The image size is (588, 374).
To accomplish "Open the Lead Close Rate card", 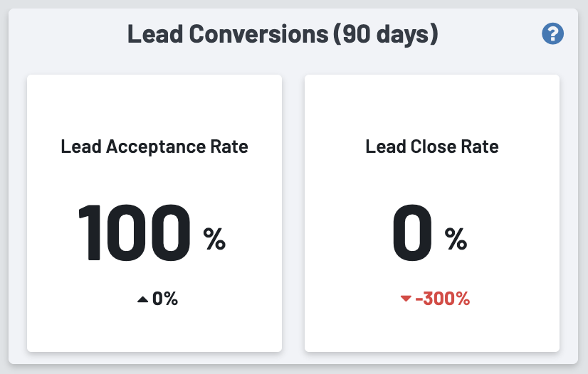I will 432,327.
